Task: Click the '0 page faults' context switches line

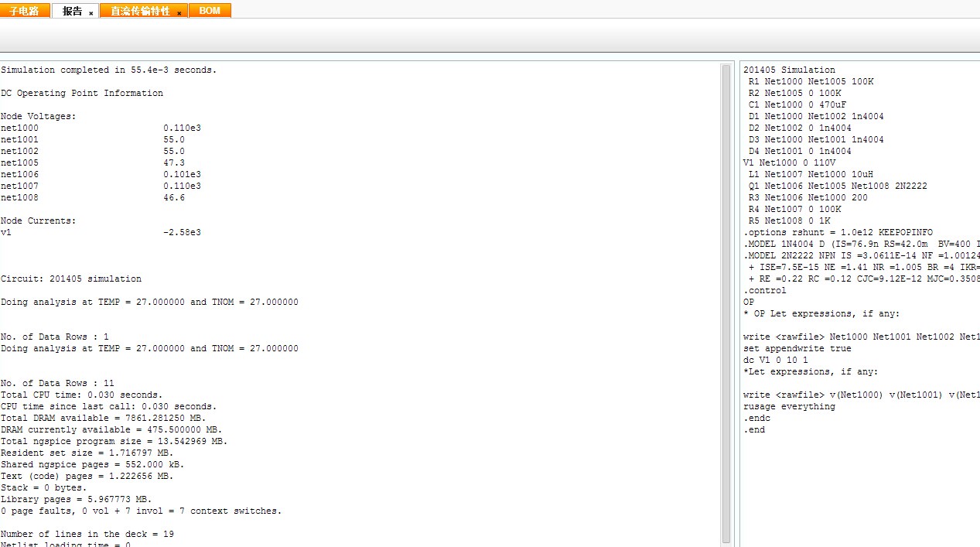Action: click(142, 511)
